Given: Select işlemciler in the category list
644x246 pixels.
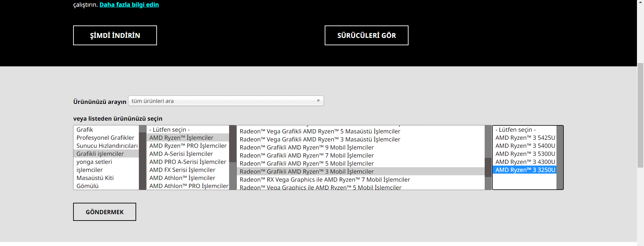Looking at the screenshot, I should pos(106,170).
